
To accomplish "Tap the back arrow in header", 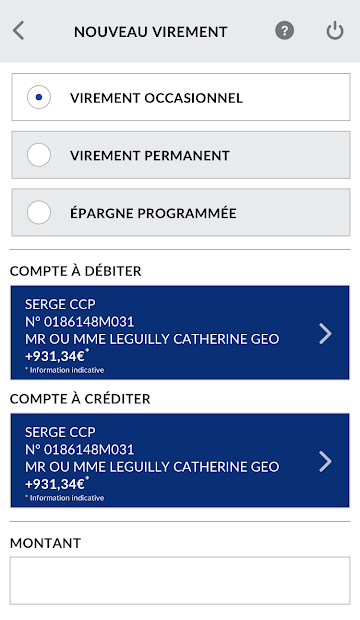I will pyautogui.click(x=19, y=31).
